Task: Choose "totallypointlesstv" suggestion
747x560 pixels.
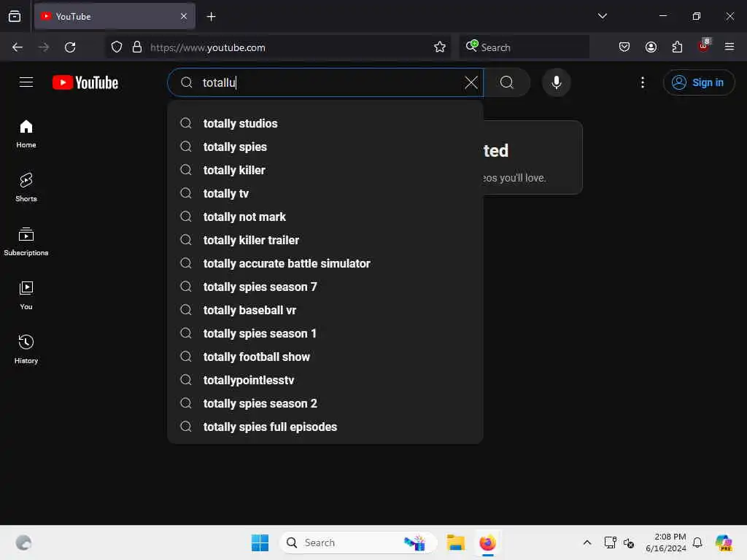Action: (x=325, y=380)
